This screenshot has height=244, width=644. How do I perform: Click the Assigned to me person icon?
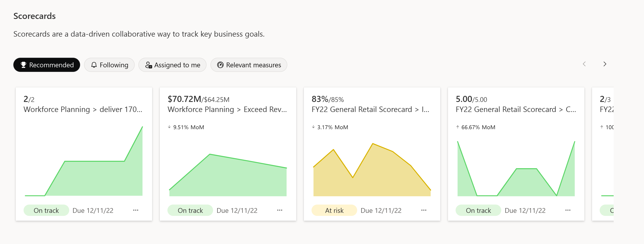click(x=149, y=64)
